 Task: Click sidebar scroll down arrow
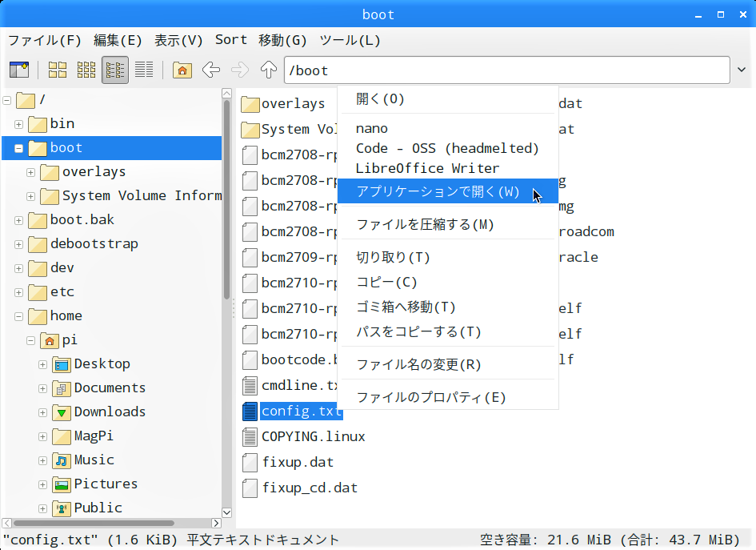(226, 512)
